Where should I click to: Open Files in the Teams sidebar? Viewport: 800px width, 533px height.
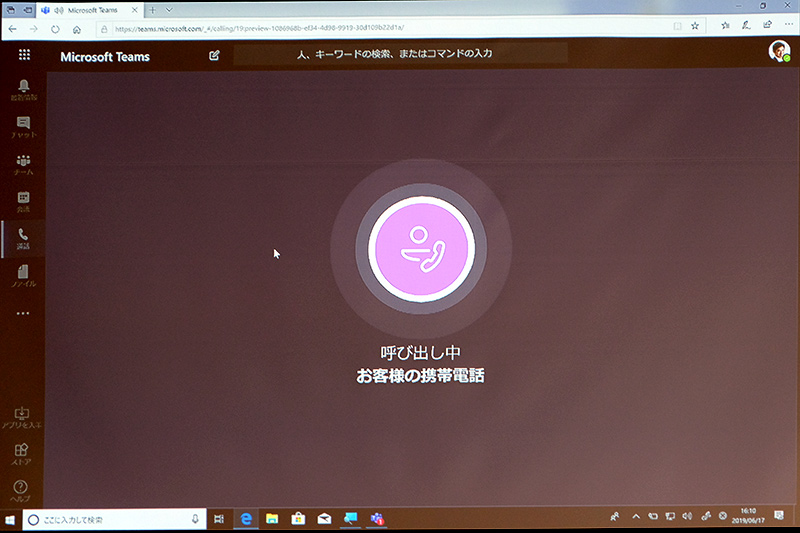coord(23,276)
